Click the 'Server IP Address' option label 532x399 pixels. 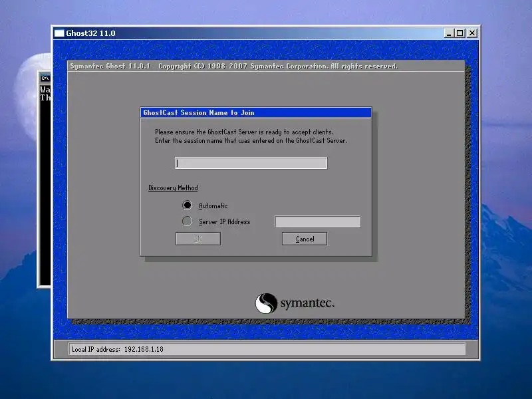pos(224,221)
